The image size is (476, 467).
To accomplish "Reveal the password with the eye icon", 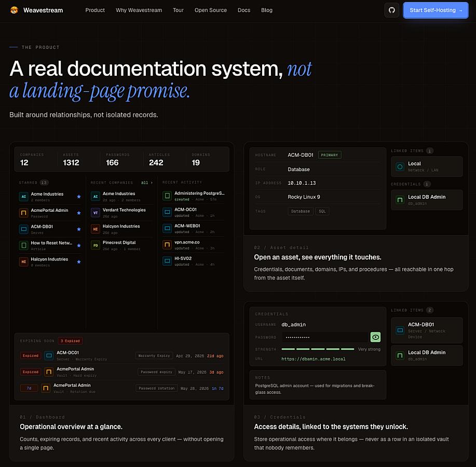I will 375,337.
